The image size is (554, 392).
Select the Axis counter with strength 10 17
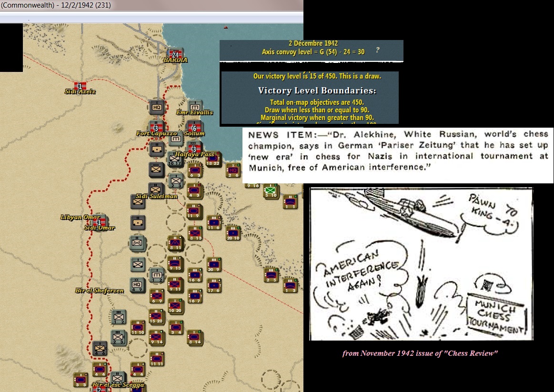click(x=175, y=159)
